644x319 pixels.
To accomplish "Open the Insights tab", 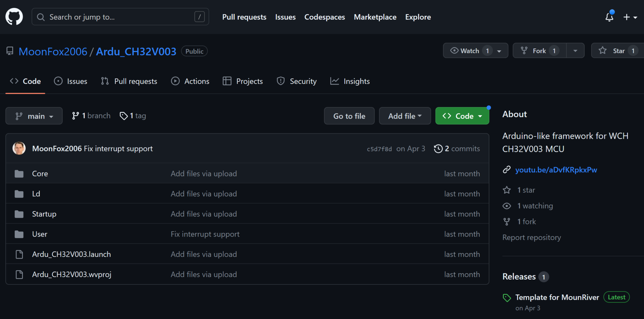I will (357, 81).
